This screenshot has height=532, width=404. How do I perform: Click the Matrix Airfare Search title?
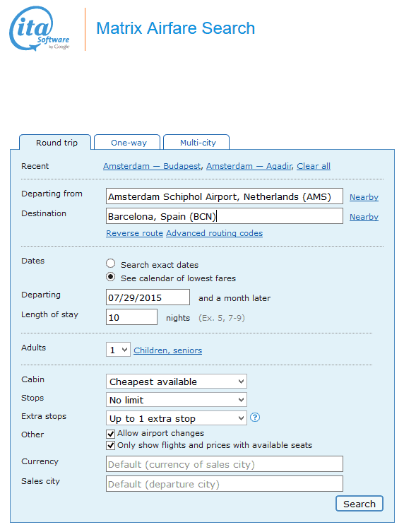[x=176, y=28]
